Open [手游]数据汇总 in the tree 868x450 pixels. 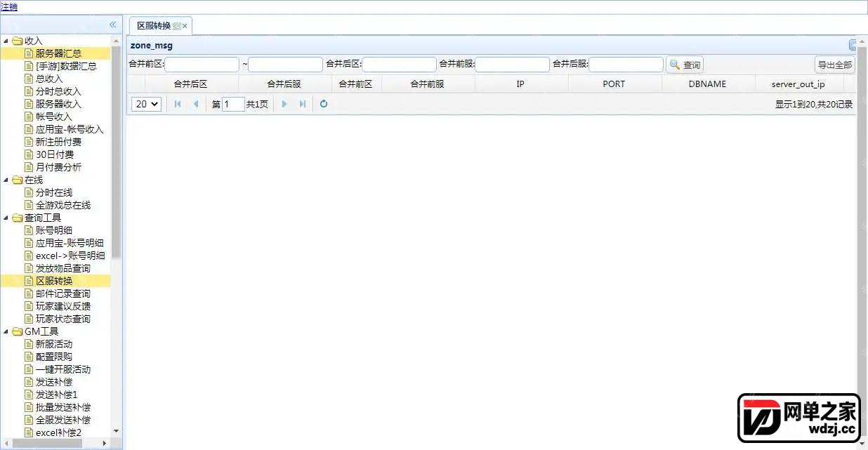[66, 66]
